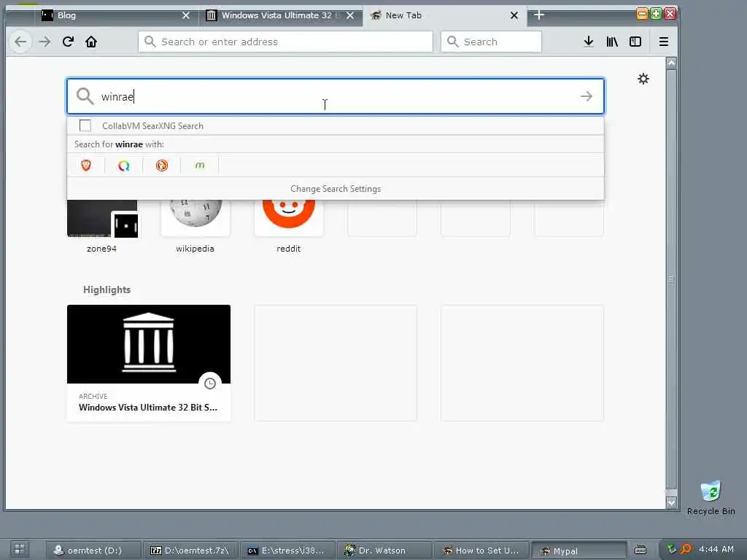Switch to Mypal taskbar window
This screenshot has width=747, height=560.
click(579, 551)
